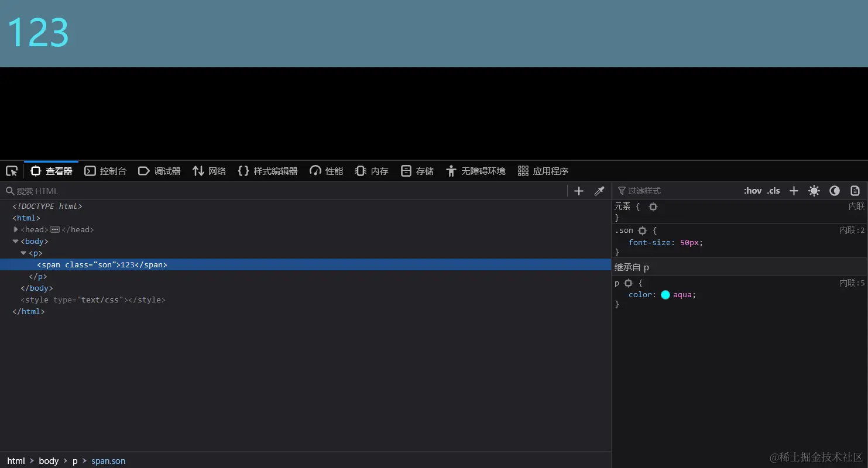The image size is (868, 468).
Task: Add a new CSS rule
Action: [794, 191]
